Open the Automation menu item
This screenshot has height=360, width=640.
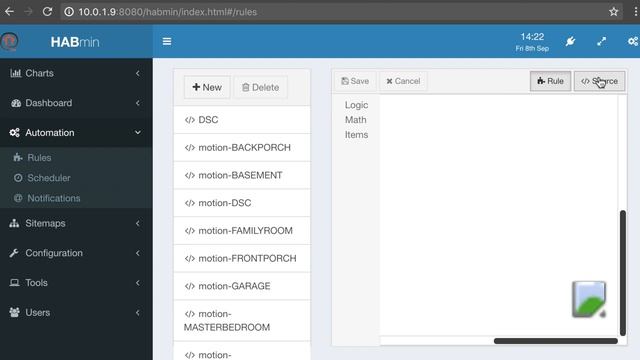tap(76, 133)
